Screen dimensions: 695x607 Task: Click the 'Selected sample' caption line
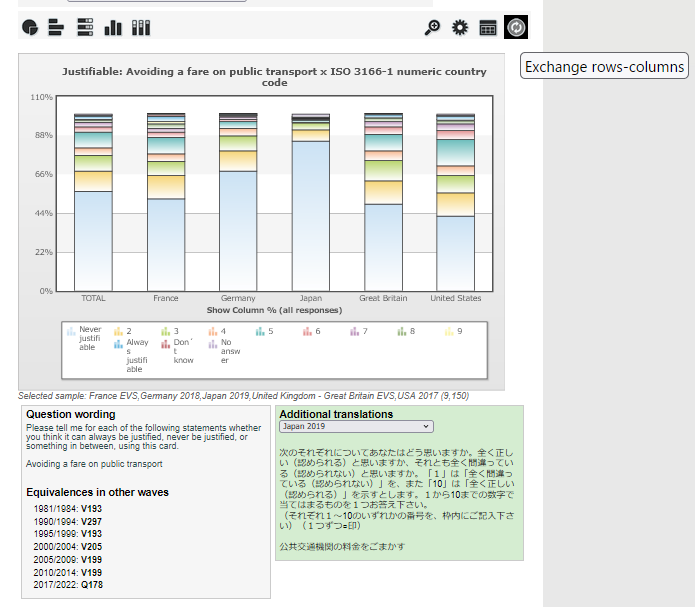(243, 396)
